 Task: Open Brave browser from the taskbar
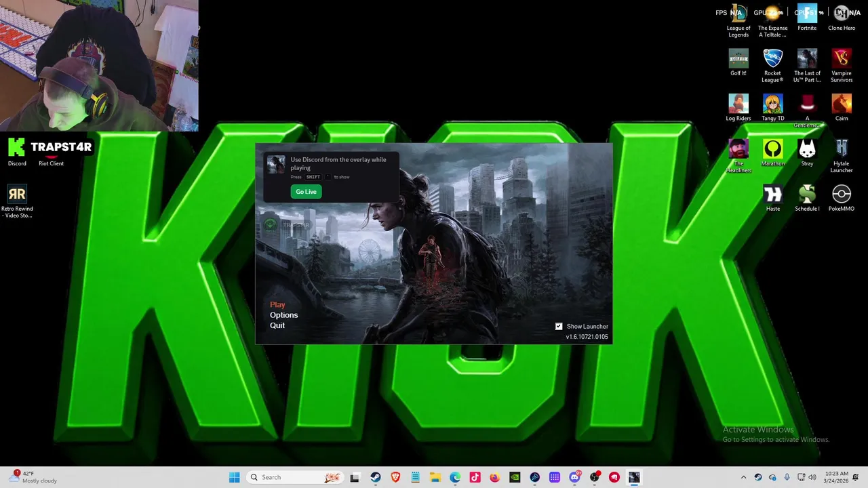pos(395,477)
